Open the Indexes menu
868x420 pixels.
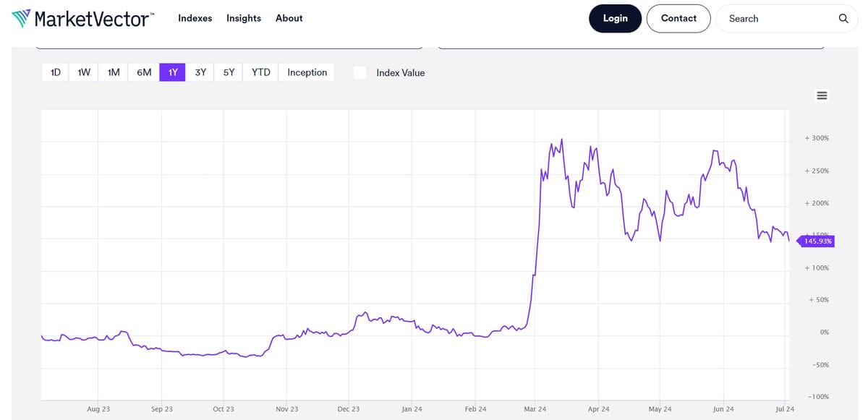coord(195,18)
